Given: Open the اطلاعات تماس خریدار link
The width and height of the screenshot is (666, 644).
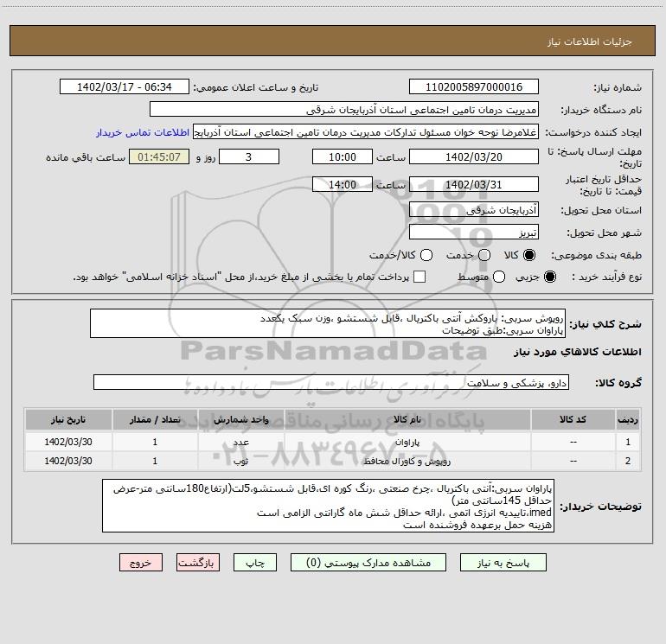Looking at the screenshot, I should [x=143, y=132].
